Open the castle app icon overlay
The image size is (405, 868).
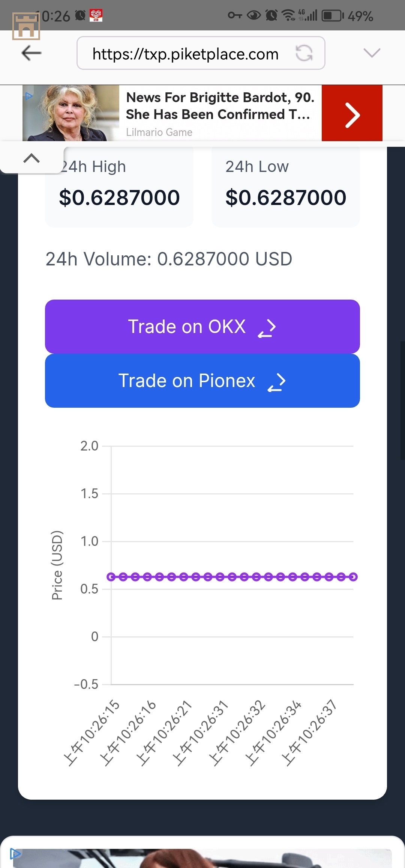point(26,26)
